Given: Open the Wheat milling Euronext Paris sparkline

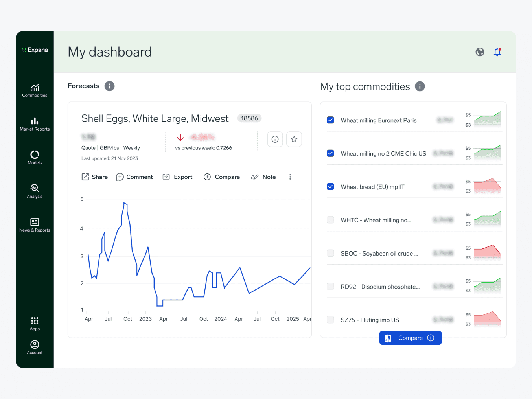Looking at the screenshot, I should coord(487,119).
